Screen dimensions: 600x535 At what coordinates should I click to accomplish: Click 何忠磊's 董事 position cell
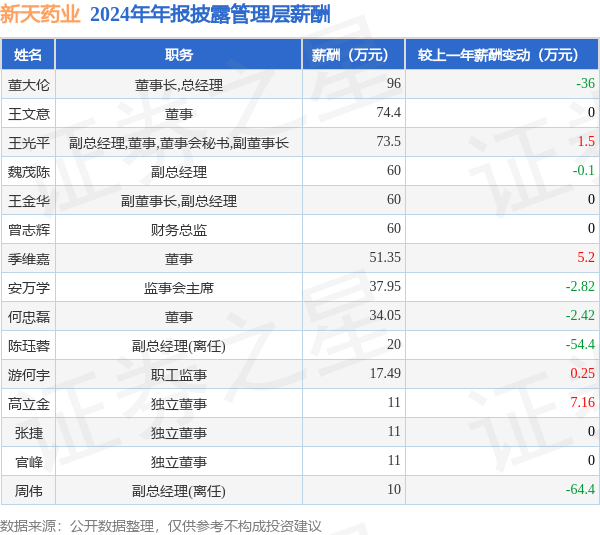179,317
